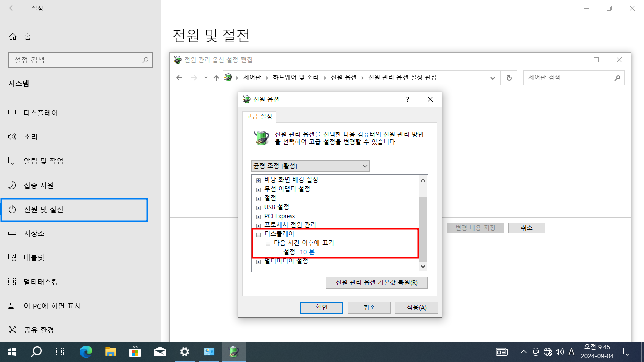644x362 pixels.
Task: Click Control Panel forward navigation arrow
Action: pos(194,78)
